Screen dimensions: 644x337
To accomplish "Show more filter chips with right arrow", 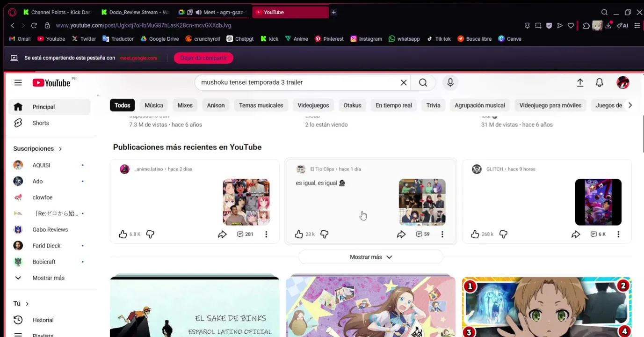I will [630, 105].
